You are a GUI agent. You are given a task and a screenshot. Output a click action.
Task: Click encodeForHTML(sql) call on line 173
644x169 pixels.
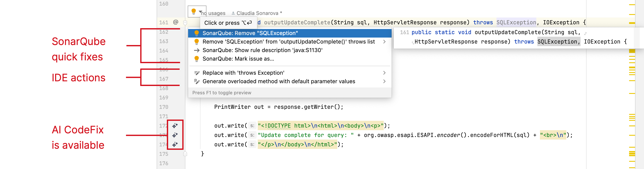(x=500, y=135)
